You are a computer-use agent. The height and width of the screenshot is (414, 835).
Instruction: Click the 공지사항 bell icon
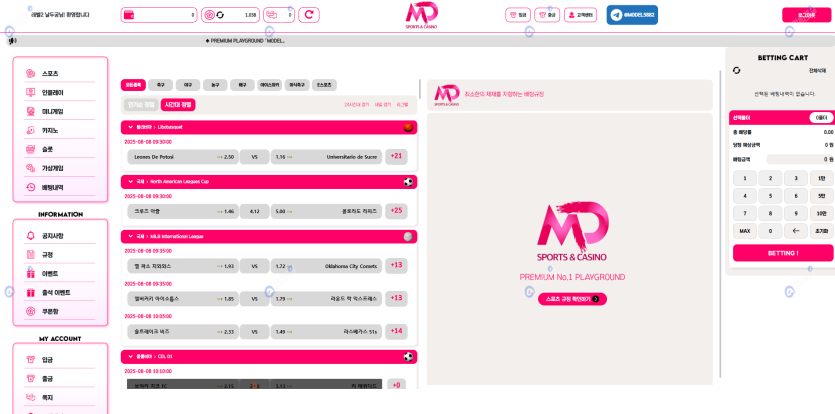(x=31, y=236)
